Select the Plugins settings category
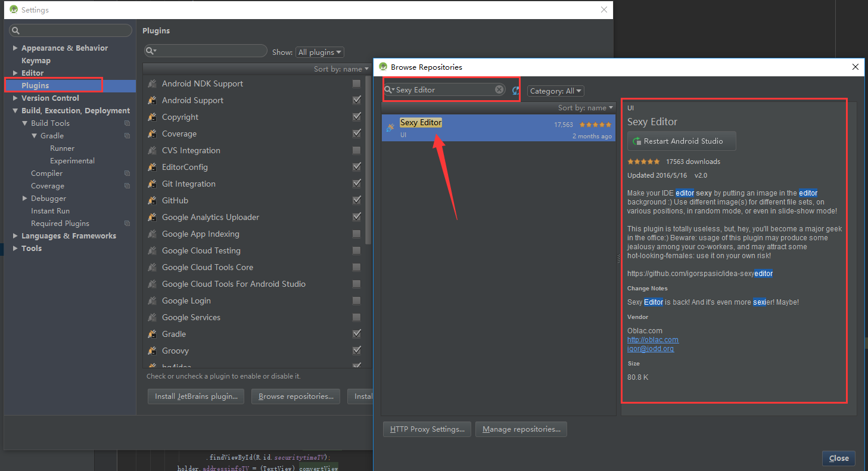Image resolution: width=868 pixels, height=471 pixels. 70,86
